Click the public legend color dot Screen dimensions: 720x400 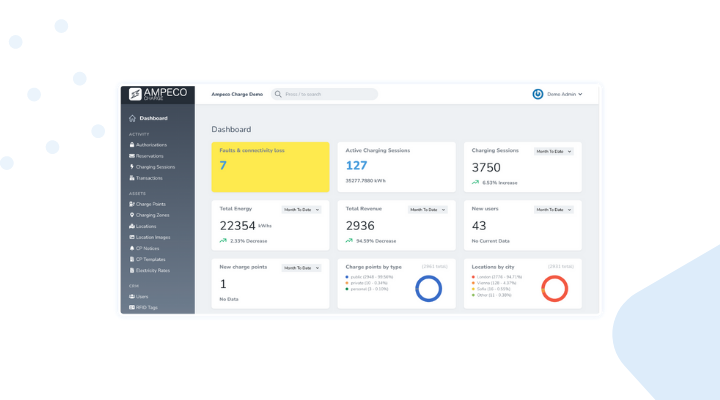pos(347,277)
